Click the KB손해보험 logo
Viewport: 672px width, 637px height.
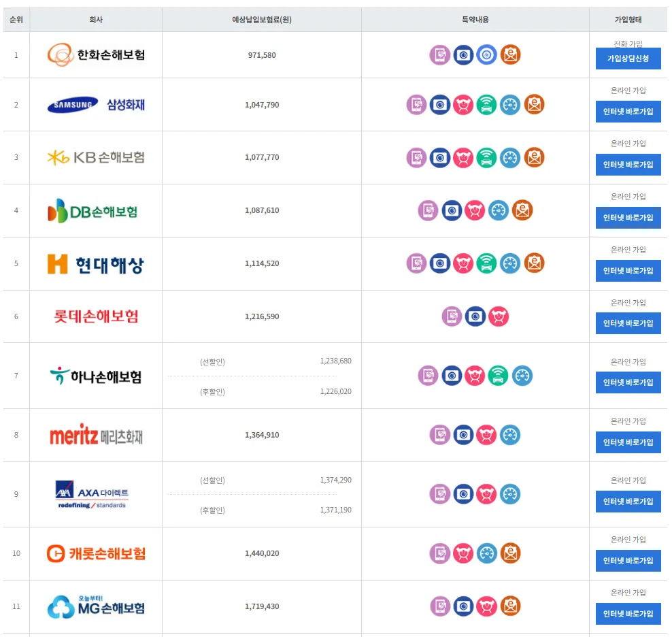click(x=96, y=157)
